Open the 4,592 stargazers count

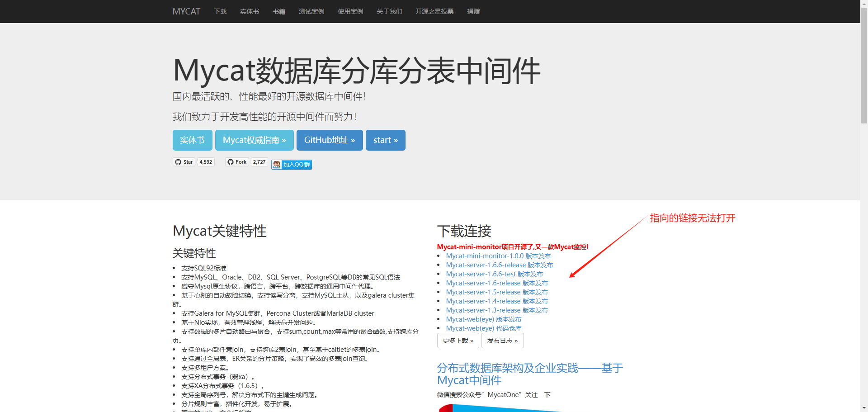(206, 162)
